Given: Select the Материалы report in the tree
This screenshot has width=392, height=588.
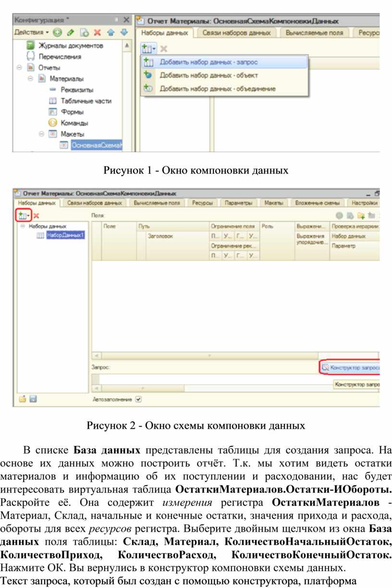Looking at the screenshot, I should click(66, 79).
